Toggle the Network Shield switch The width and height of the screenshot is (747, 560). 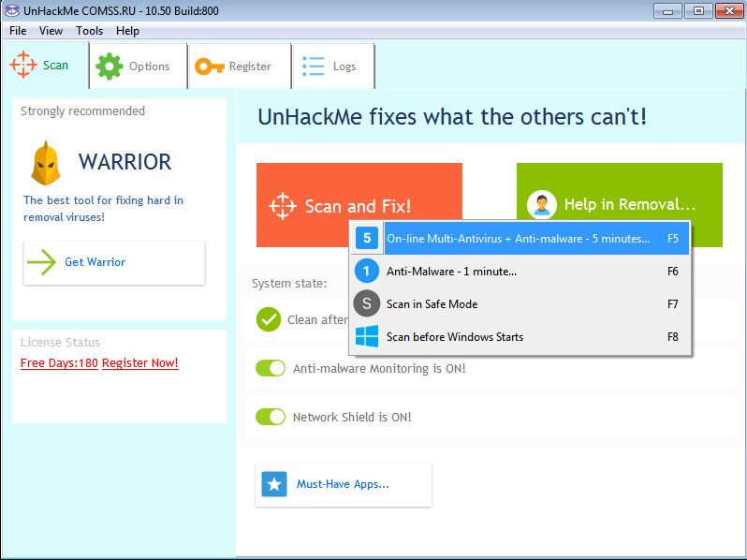[271, 417]
